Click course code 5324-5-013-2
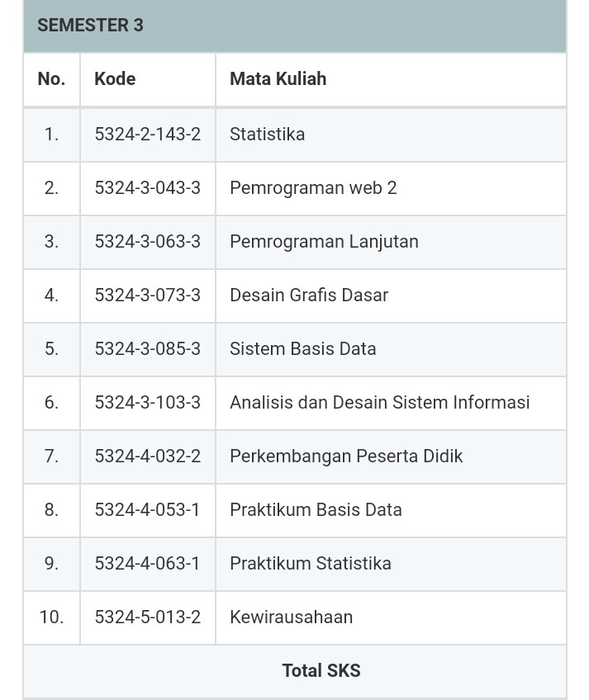 point(148,617)
